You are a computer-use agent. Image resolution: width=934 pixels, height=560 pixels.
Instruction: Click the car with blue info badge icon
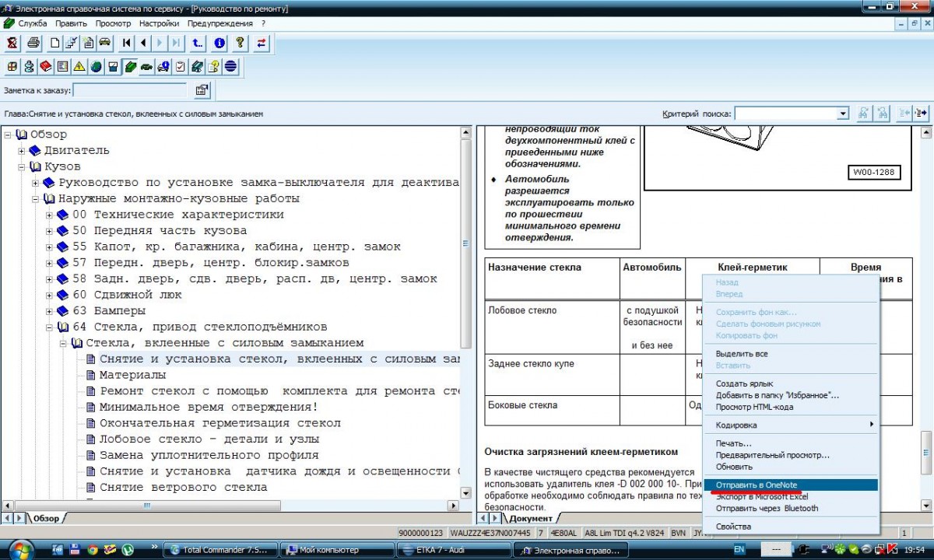click(163, 66)
